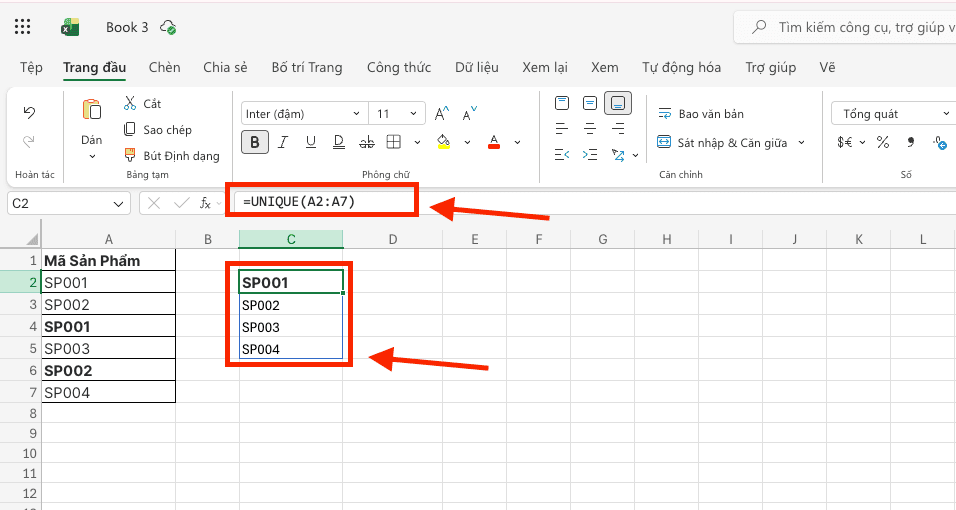Expand the Name Box dropdown arrow
Viewport: 956px width, 510px height.
(120, 203)
